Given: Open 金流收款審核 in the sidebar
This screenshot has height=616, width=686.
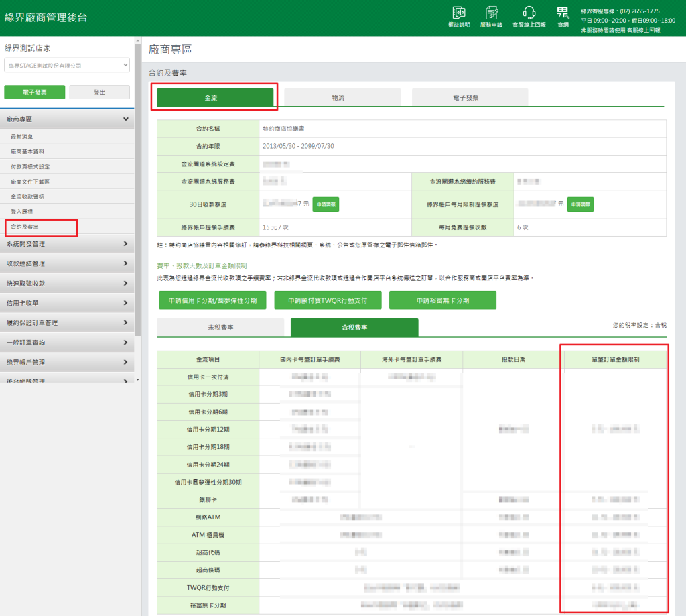Looking at the screenshot, I should tap(27, 196).
